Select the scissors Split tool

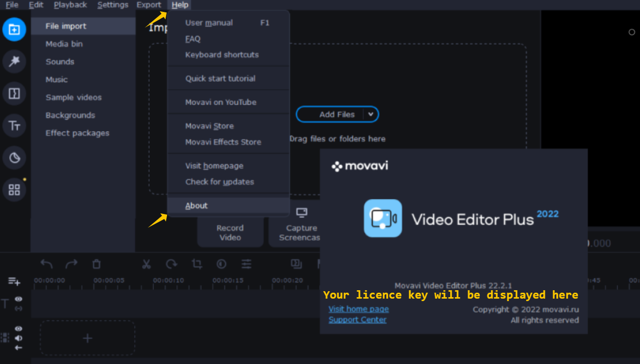[x=146, y=264]
